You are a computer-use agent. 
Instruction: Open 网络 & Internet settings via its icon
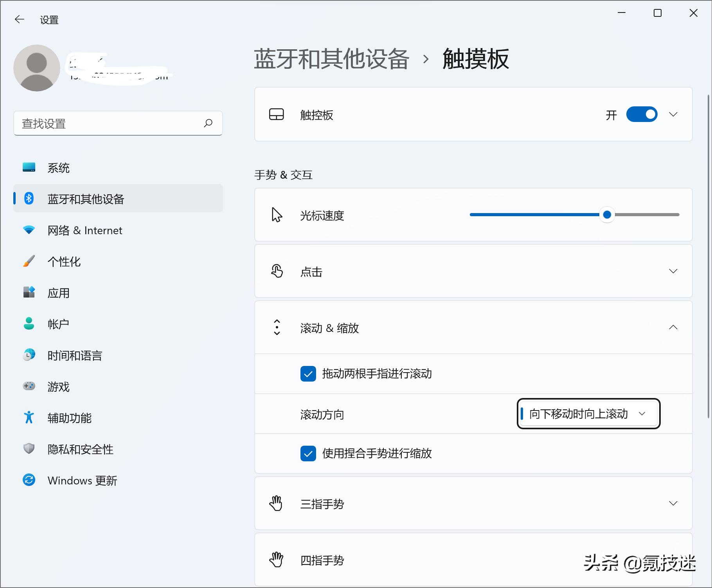click(29, 230)
